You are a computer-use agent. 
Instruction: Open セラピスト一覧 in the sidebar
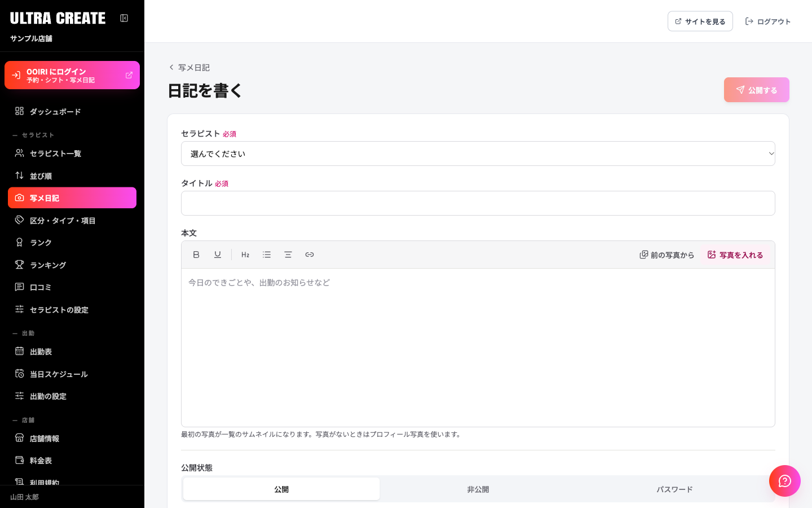[x=72, y=154]
